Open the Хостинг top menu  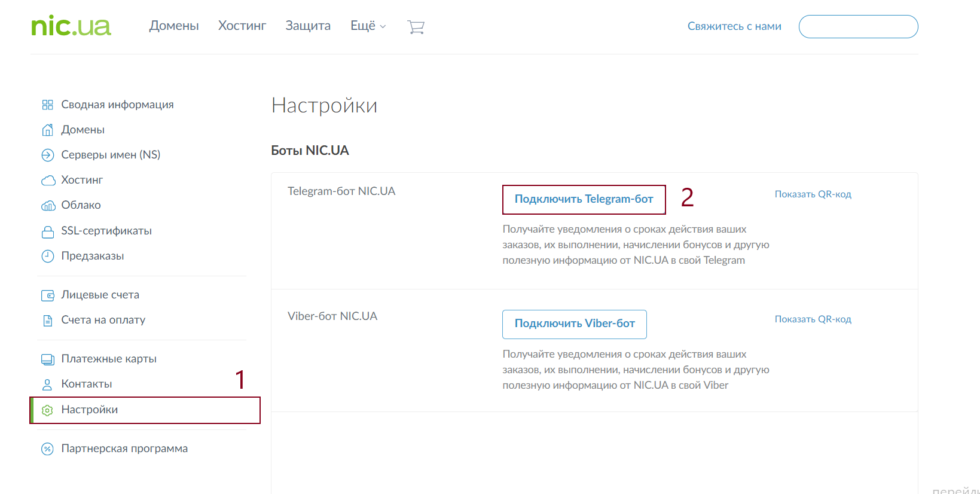242,26
